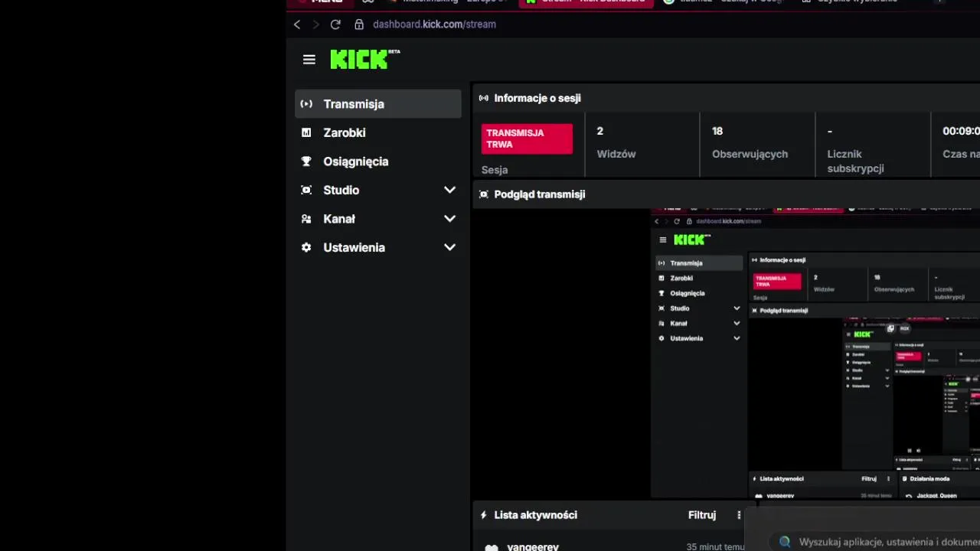Image resolution: width=980 pixels, height=551 pixels.
Task: Switch to the Stream - Kick Dashboard tab
Action: [x=586, y=2]
